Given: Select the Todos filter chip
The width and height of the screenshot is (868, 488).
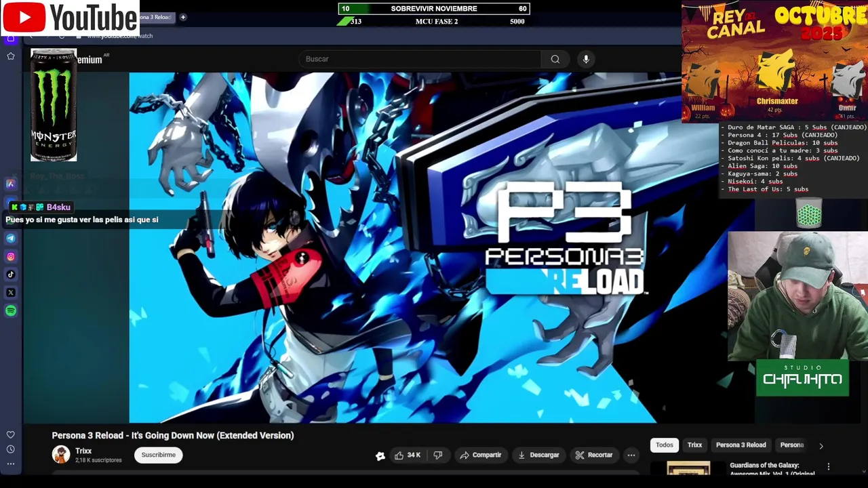Looking at the screenshot, I should click(x=665, y=445).
